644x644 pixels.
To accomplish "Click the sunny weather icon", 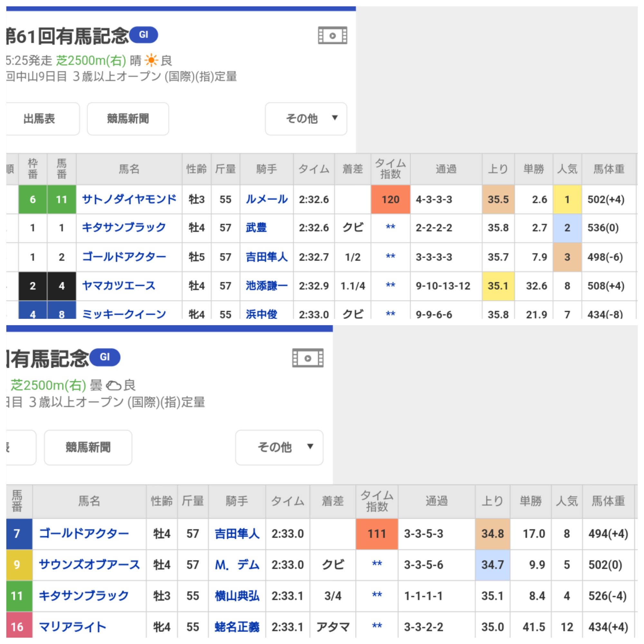I will [x=151, y=60].
